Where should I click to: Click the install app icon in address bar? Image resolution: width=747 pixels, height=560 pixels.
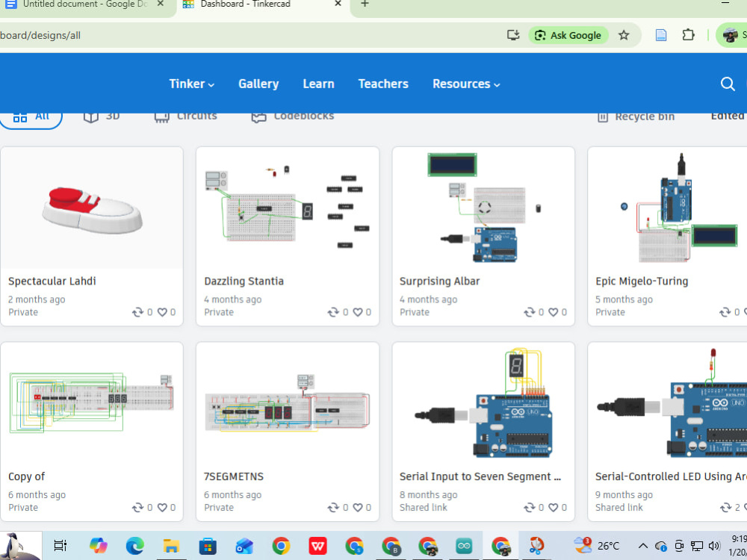513,35
